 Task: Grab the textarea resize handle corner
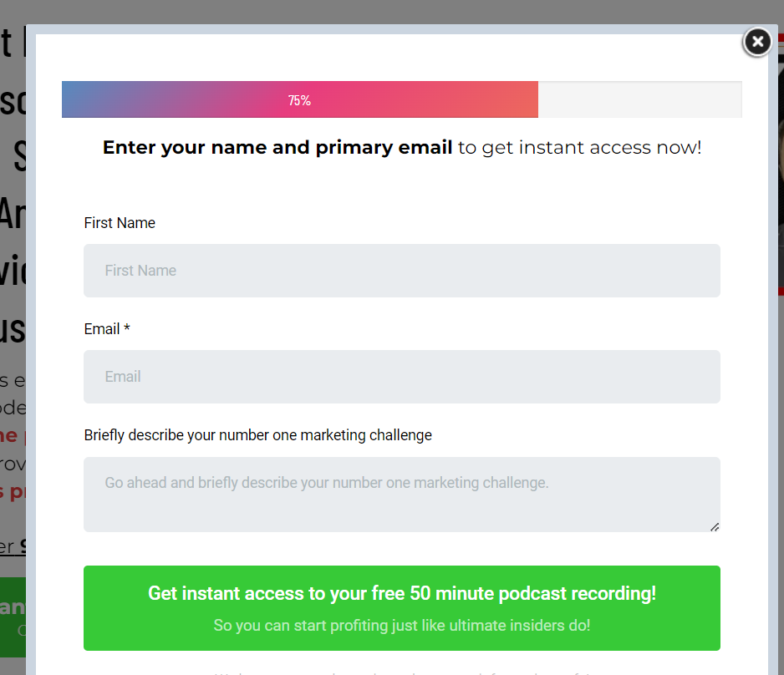tap(715, 526)
